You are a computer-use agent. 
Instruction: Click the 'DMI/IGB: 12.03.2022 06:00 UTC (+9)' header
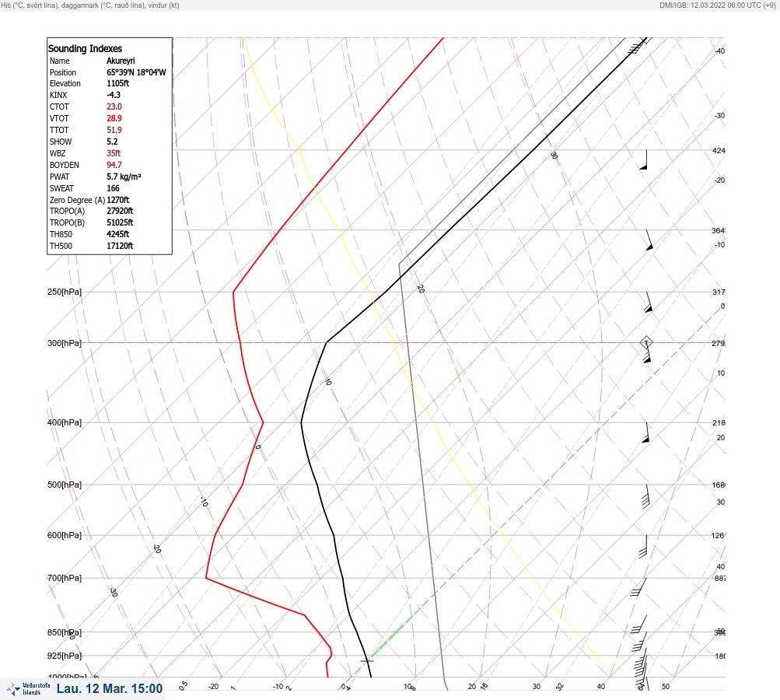[717, 5]
